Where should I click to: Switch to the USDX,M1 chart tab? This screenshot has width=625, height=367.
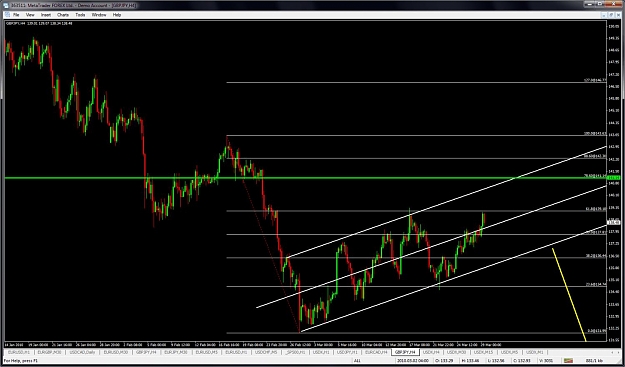click(535, 352)
